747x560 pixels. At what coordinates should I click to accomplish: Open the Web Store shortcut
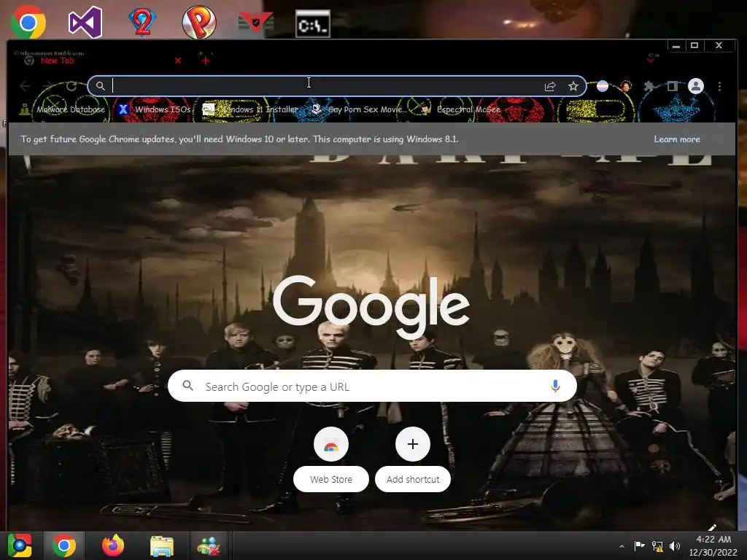331,459
